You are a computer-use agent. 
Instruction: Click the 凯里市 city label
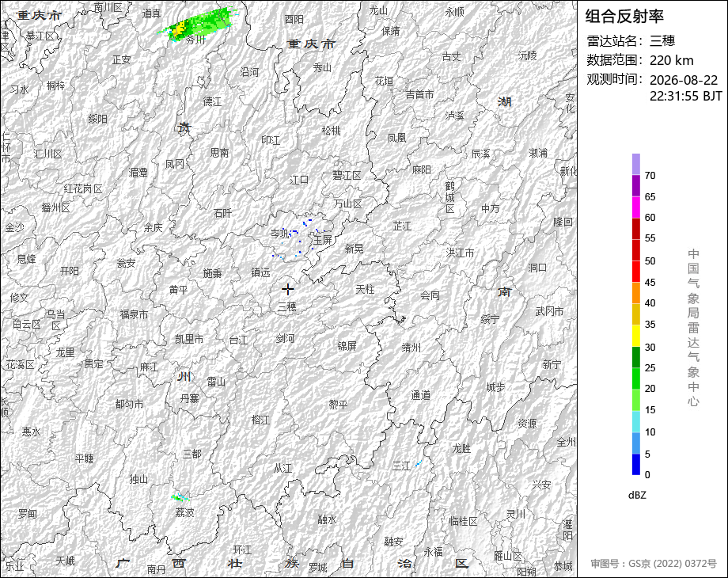[x=189, y=339]
